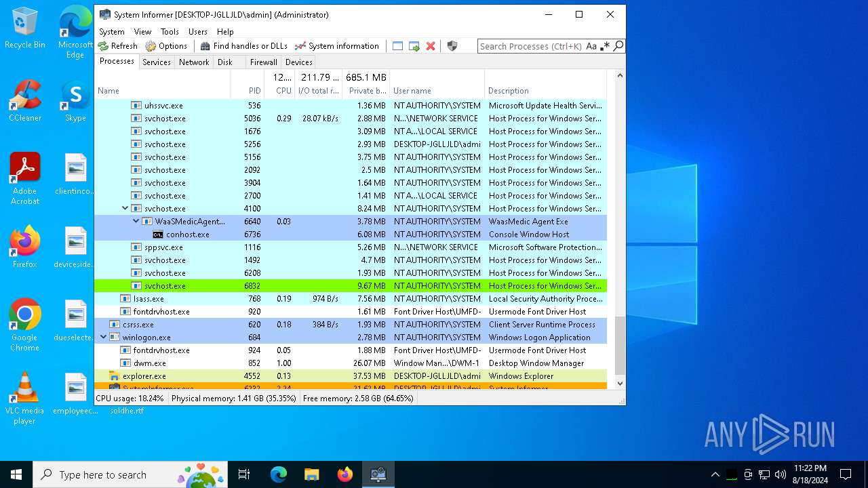This screenshot has width=868, height=488.
Task: Switch to the Services tab
Action: coord(157,62)
